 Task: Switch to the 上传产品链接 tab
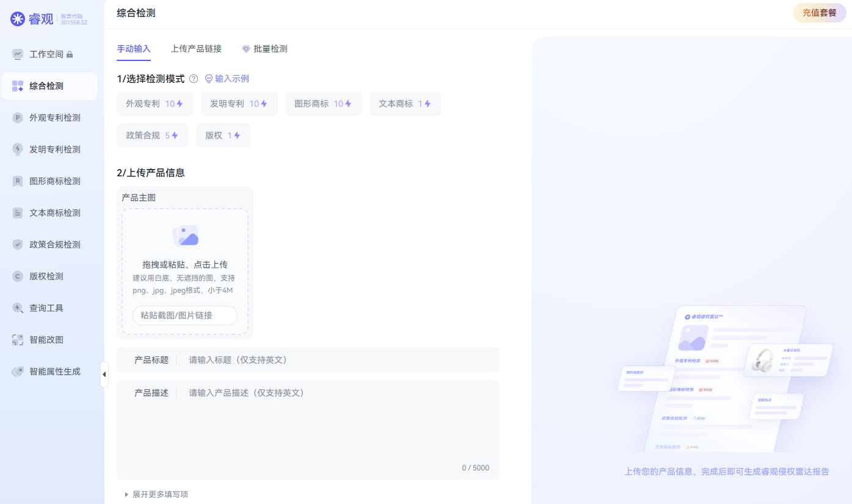pyautogui.click(x=196, y=49)
